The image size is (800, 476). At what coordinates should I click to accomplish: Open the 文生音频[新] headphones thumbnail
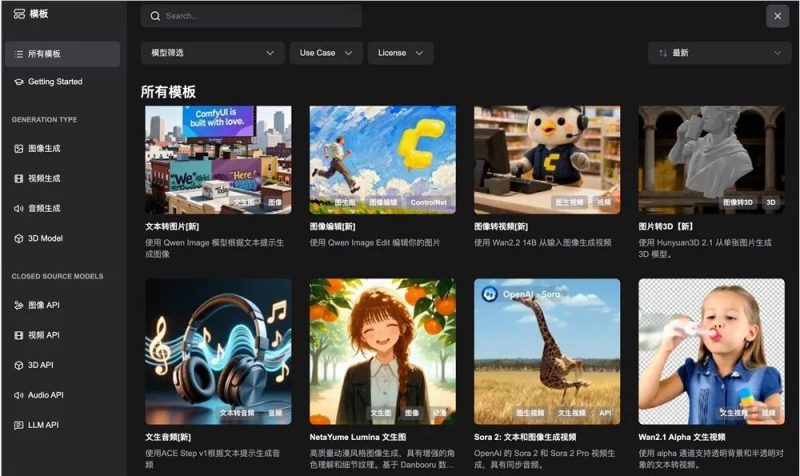pyautogui.click(x=218, y=352)
